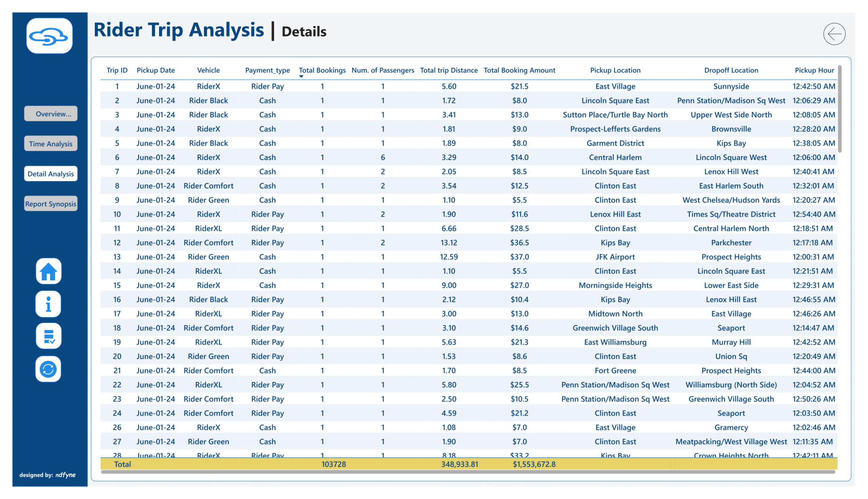Click the 'Union Sq' dropoff cell

click(x=731, y=356)
